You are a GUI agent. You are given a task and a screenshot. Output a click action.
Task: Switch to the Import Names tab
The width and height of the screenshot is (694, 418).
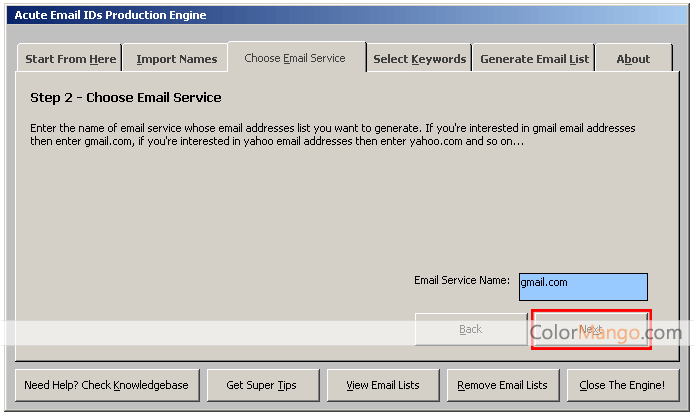[176, 59]
